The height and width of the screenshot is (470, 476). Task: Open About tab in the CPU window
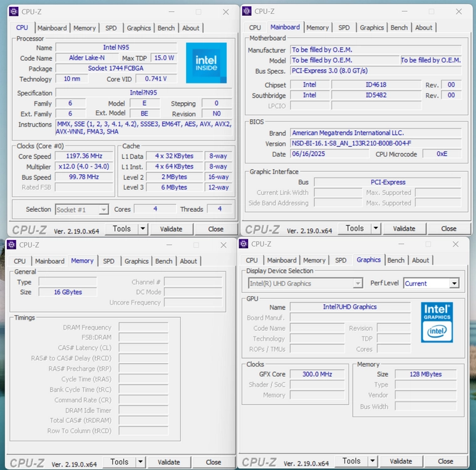[x=190, y=28]
